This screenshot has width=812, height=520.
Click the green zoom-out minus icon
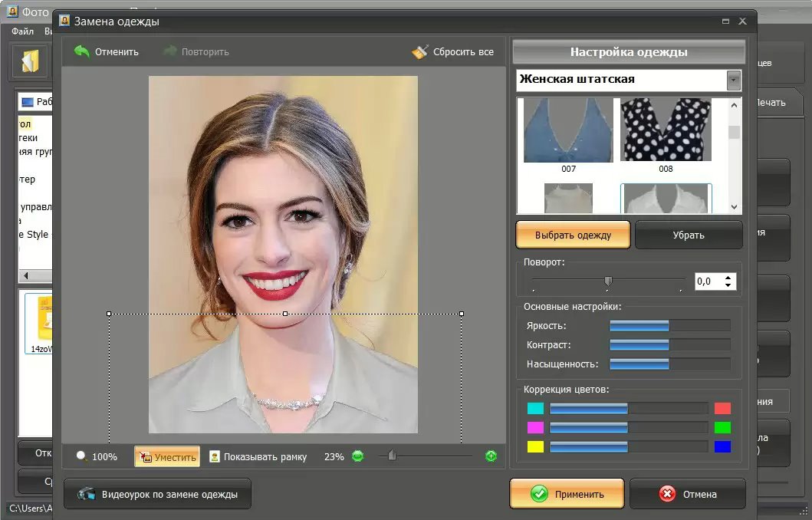click(357, 456)
